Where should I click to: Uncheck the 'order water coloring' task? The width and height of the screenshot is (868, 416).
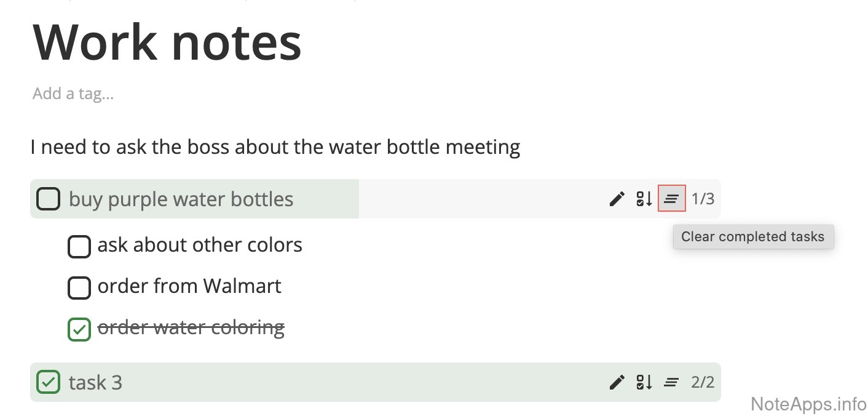79,329
